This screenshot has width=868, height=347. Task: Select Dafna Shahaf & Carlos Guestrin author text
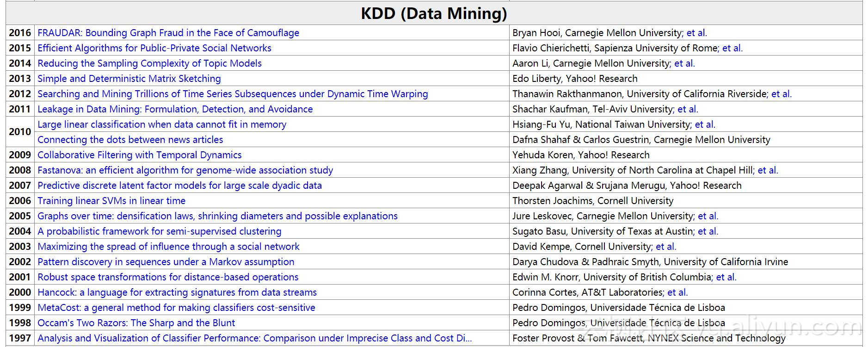click(x=641, y=140)
